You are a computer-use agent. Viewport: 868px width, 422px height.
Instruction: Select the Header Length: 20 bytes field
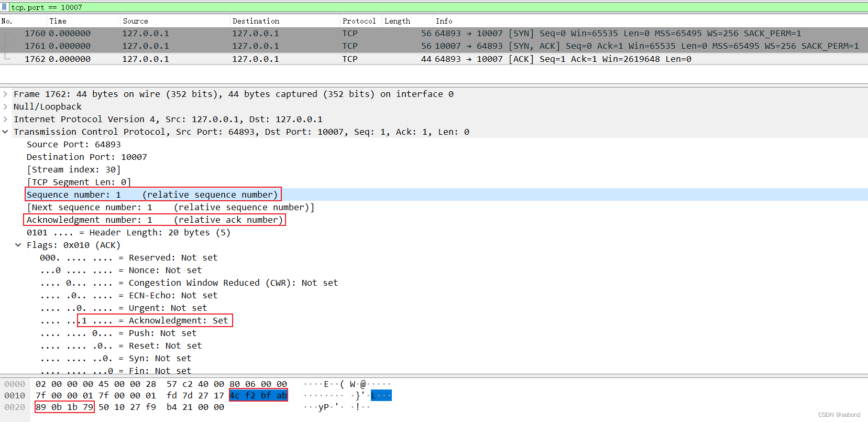click(128, 233)
